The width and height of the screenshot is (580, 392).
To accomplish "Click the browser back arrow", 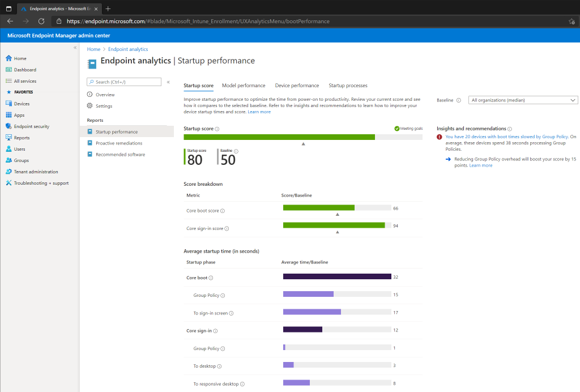I will tap(10, 21).
